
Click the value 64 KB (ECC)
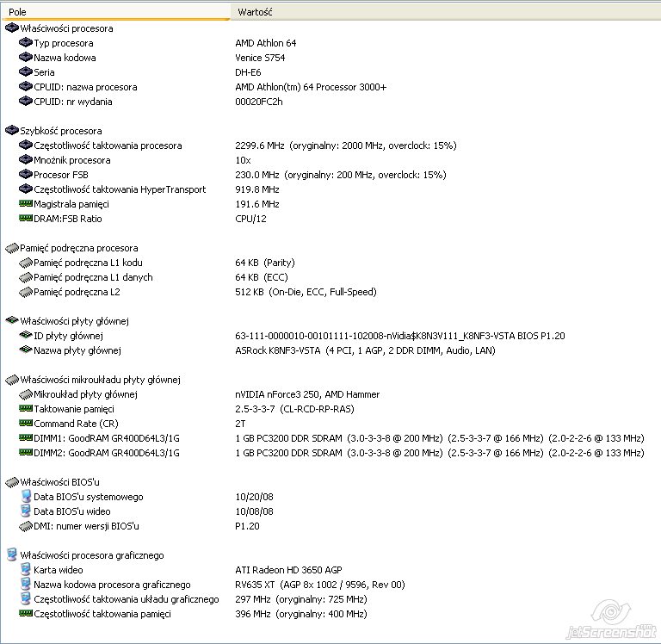[x=262, y=277]
